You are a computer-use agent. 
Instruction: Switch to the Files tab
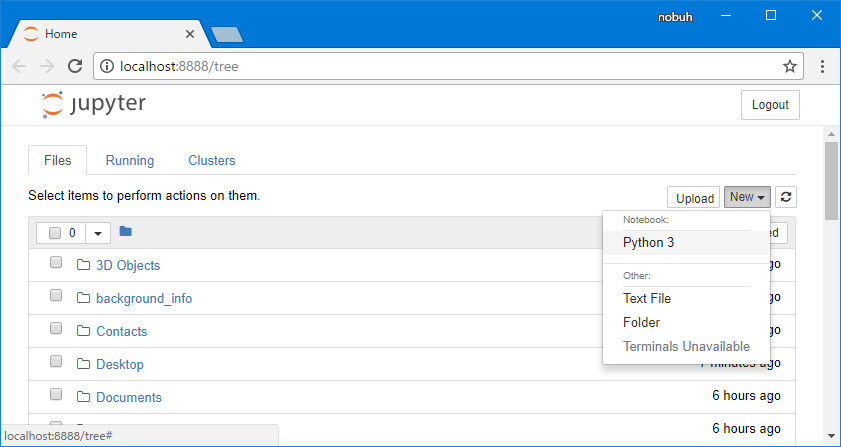click(57, 160)
